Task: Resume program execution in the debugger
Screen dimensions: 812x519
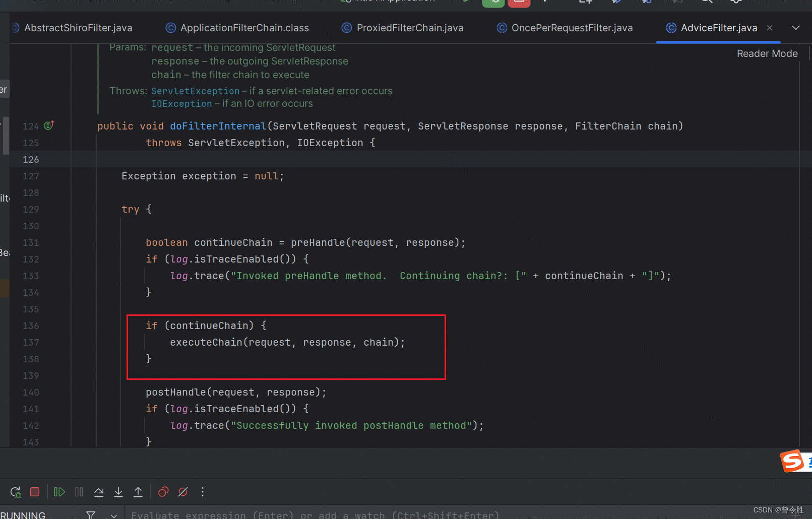Action: tap(59, 492)
